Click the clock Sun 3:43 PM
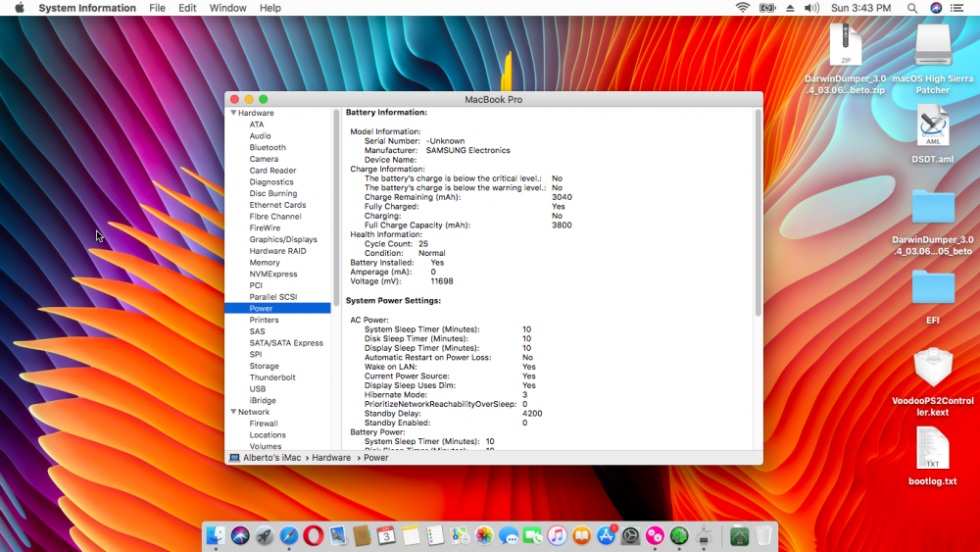Viewport: 980px width, 552px height. point(860,8)
